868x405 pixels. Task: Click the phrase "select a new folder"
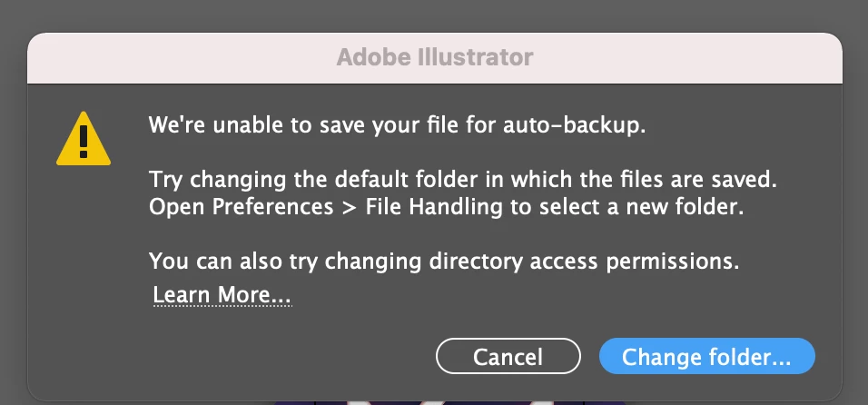(x=636, y=207)
